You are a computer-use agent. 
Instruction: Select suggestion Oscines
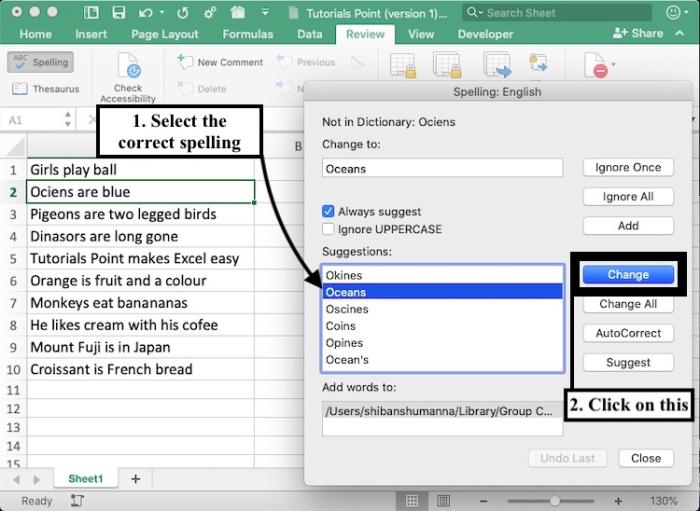tap(442, 309)
